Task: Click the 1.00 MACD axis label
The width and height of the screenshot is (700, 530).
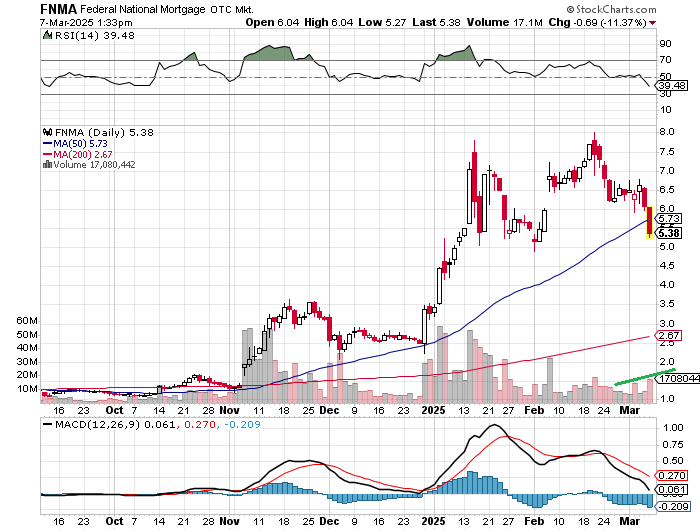Action: click(x=673, y=428)
